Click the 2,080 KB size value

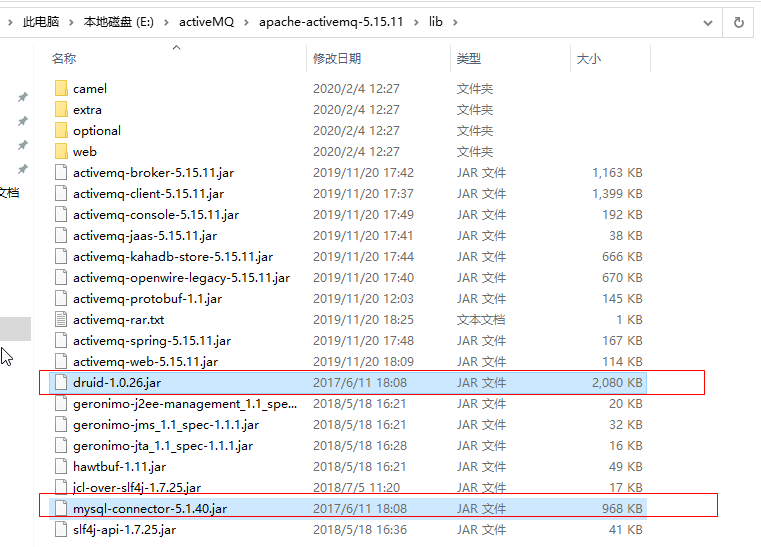[x=617, y=382]
